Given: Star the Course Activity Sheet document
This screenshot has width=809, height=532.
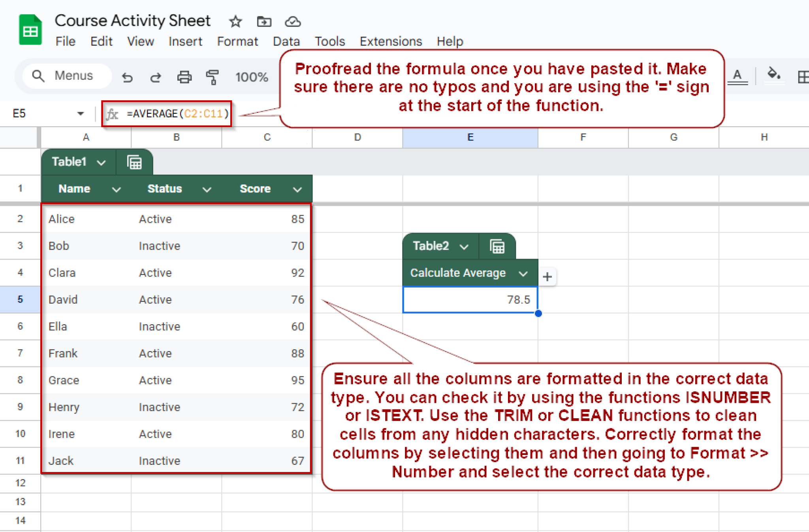Looking at the screenshot, I should (235, 21).
